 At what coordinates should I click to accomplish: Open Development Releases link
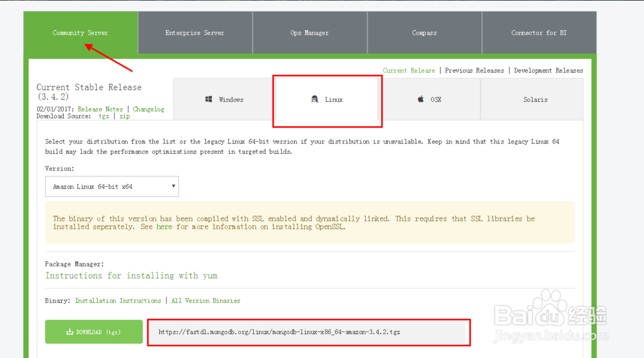[x=548, y=71]
